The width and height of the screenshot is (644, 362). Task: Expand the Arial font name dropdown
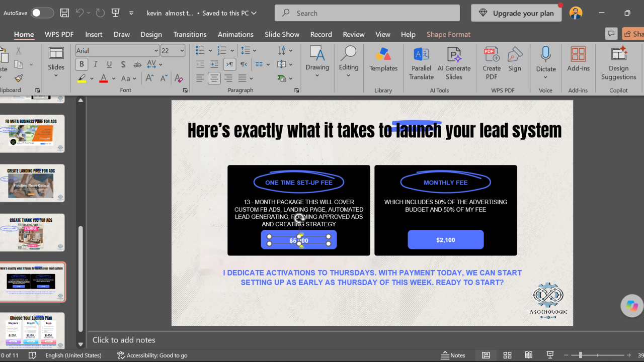pyautogui.click(x=156, y=51)
